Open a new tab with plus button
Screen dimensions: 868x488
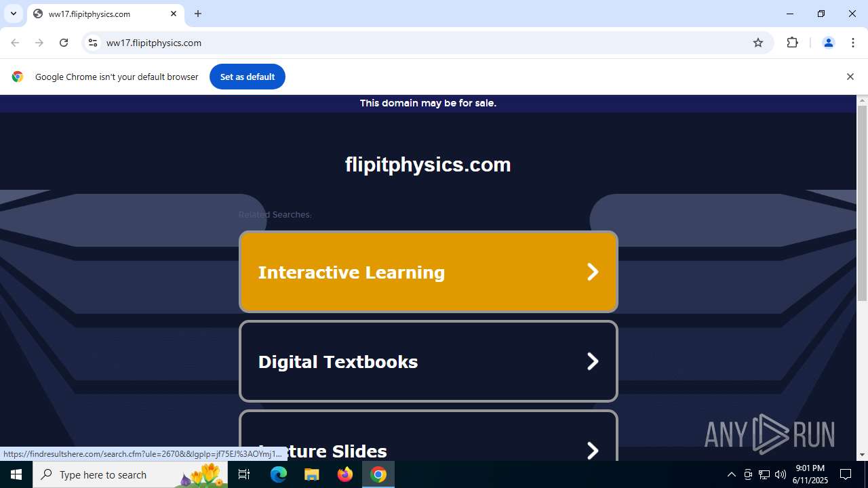[x=198, y=14]
